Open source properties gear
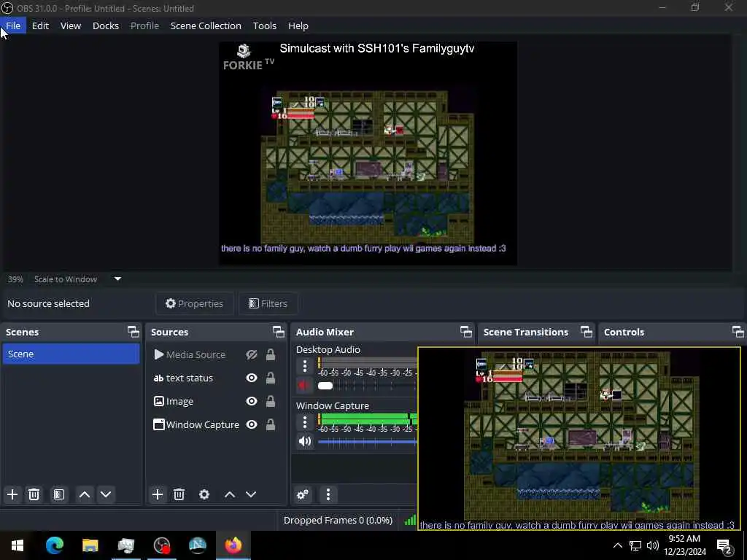 pos(204,494)
